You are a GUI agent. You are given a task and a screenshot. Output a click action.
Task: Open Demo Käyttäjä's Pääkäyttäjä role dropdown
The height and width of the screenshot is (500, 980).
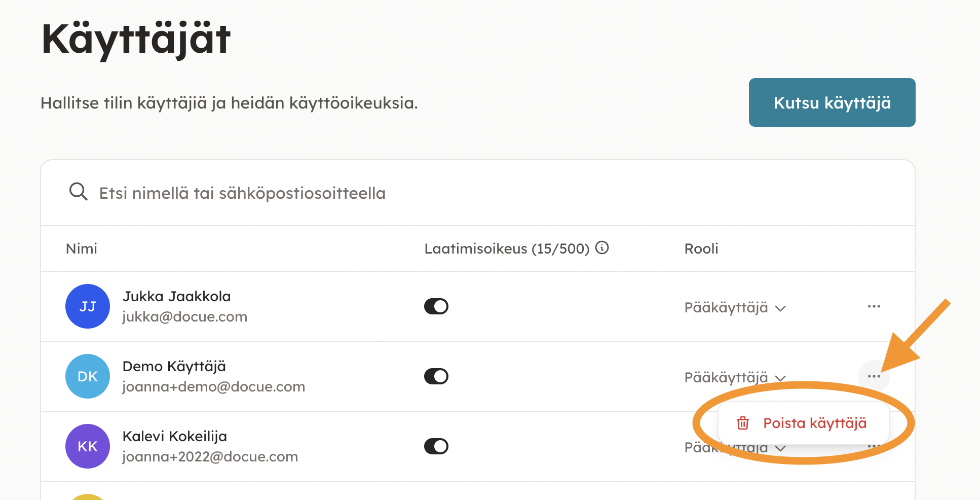coord(734,378)
